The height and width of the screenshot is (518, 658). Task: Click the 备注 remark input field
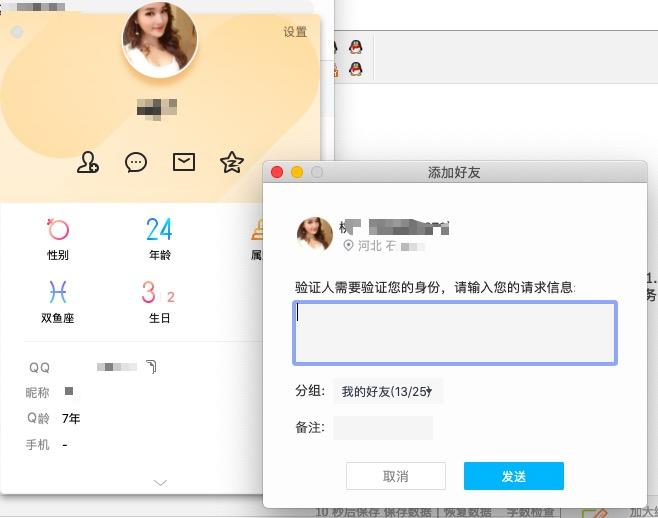[383, 428]
